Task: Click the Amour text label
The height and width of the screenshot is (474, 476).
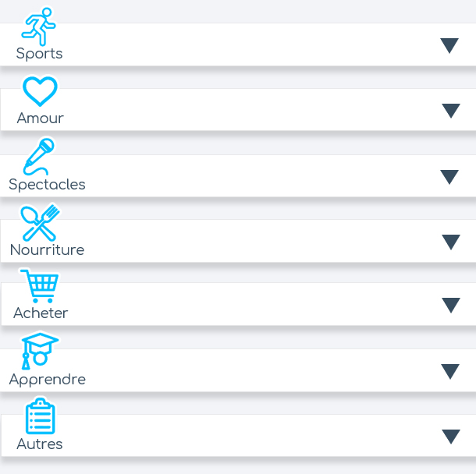Action: point(41,118)
